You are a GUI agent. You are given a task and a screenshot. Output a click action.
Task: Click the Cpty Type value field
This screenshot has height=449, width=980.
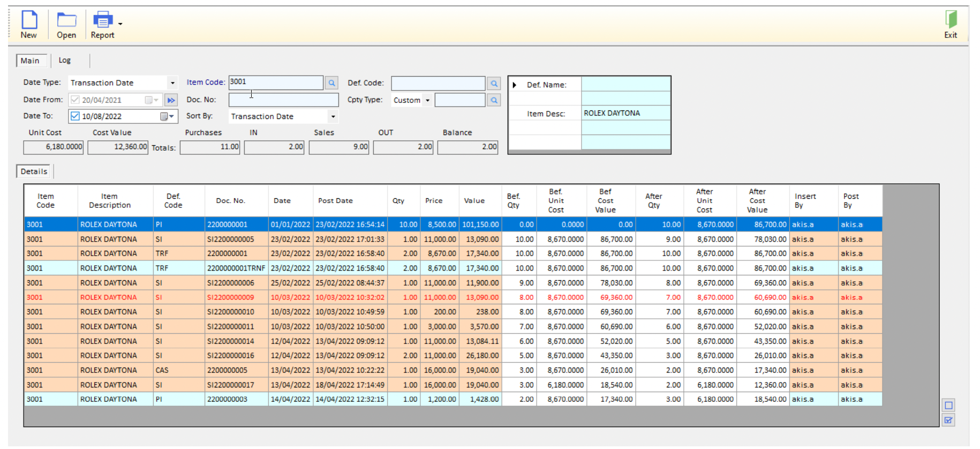pos(460,100)
